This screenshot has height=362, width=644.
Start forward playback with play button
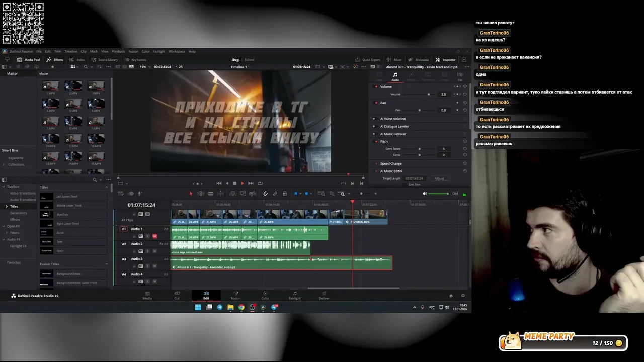[243, 183]
